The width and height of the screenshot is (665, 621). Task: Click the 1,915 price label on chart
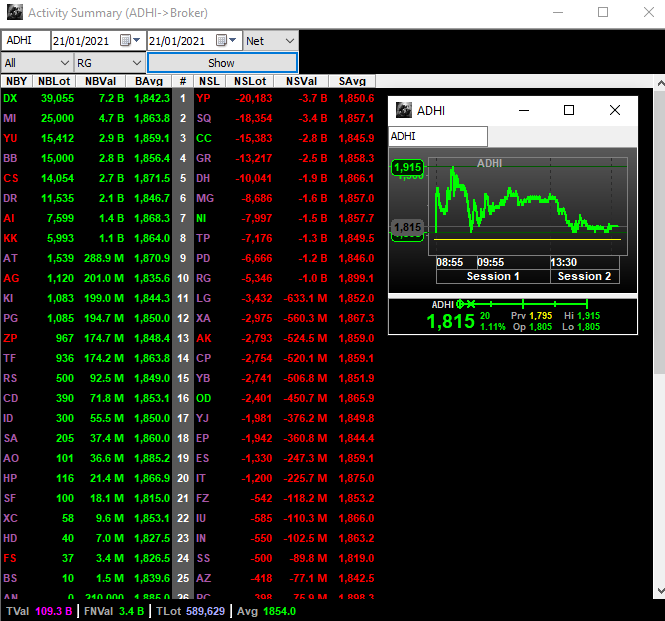(408, 167)
